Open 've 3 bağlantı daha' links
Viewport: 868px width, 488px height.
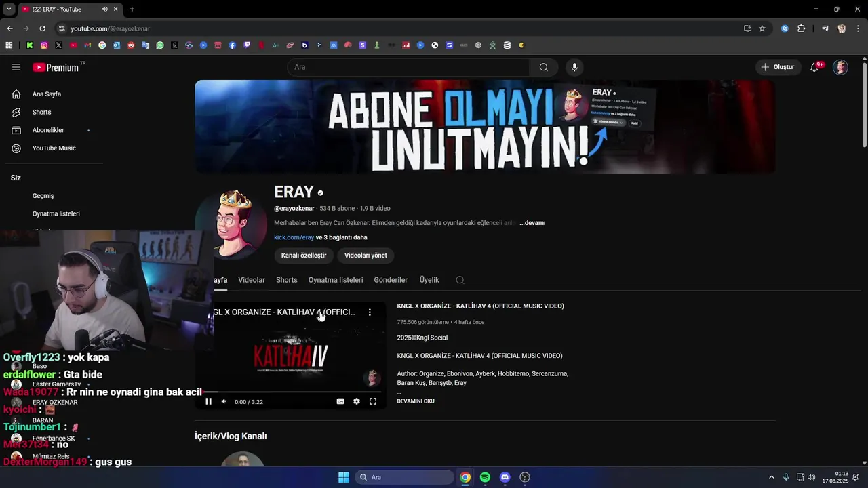click(x=342, y=237)
